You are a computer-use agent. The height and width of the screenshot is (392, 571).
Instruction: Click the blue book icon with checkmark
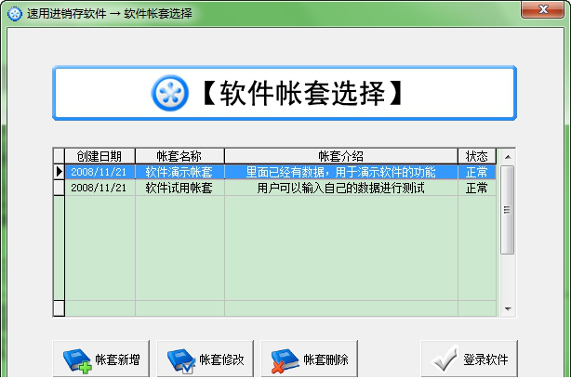(181, 360)
